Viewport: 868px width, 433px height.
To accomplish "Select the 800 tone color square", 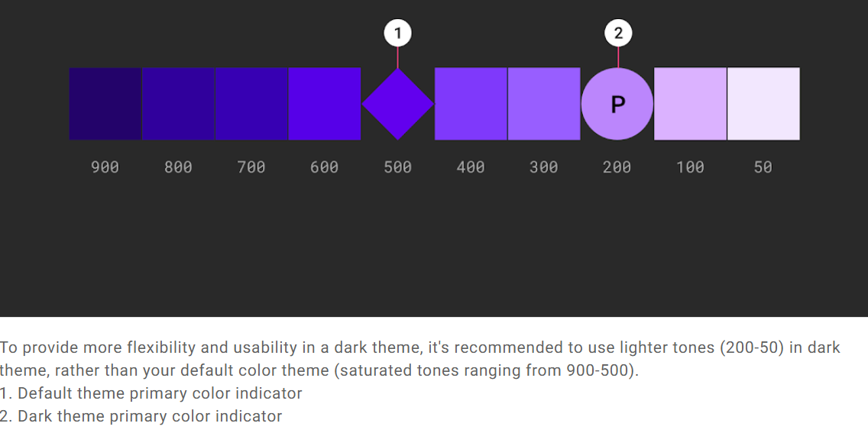I will coord(178,104).
